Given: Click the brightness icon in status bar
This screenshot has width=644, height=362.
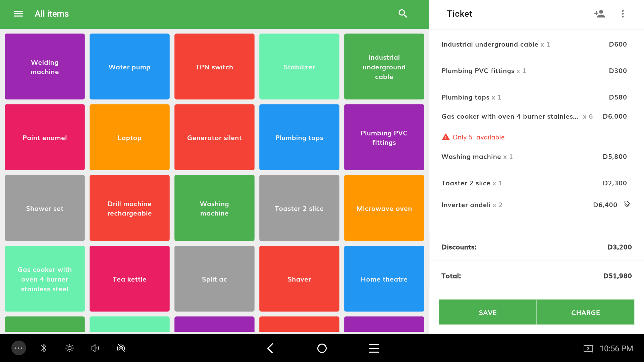Looking at the screenshot, I should pyautogui.click(x=69, y=348).
